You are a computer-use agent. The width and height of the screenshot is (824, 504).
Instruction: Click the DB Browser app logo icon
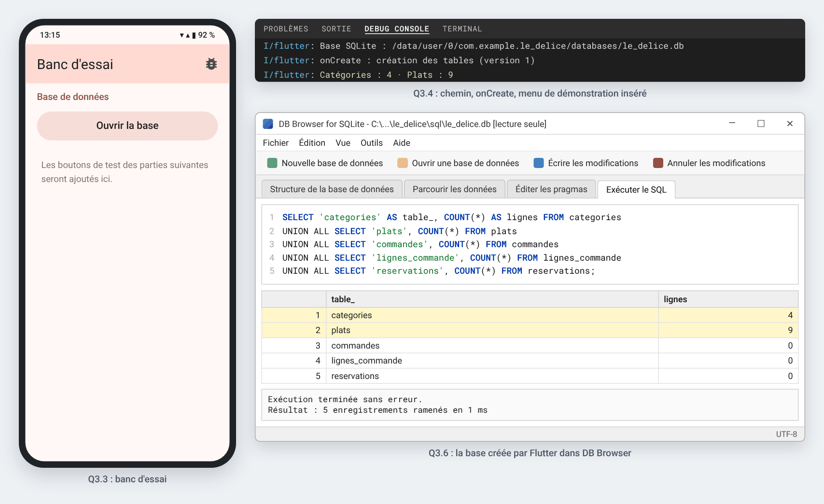[x=268, y=124]
